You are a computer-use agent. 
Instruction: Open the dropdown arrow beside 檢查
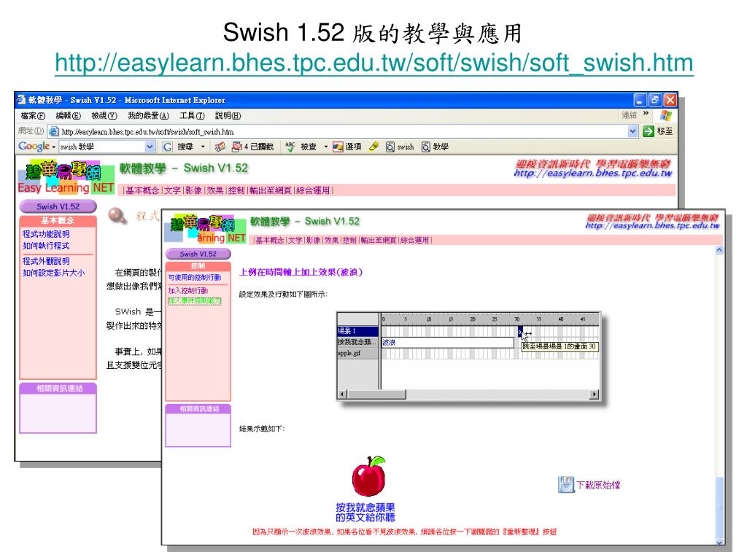(x=326, y=147)
